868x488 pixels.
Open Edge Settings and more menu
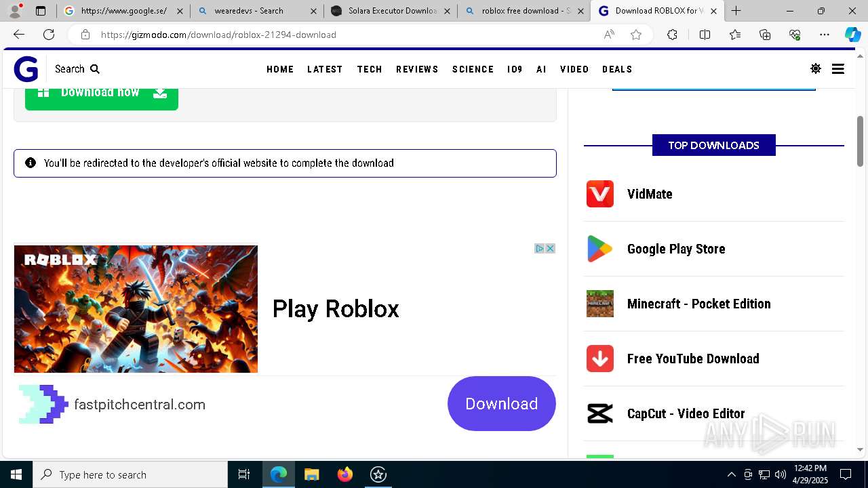[x=825, y=35]
